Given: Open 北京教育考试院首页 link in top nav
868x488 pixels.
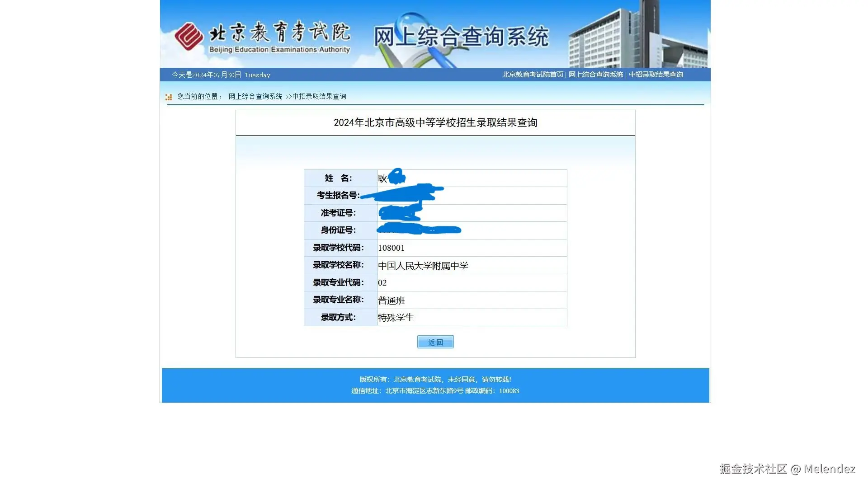Looking at the screenshot, I should 533,75.
